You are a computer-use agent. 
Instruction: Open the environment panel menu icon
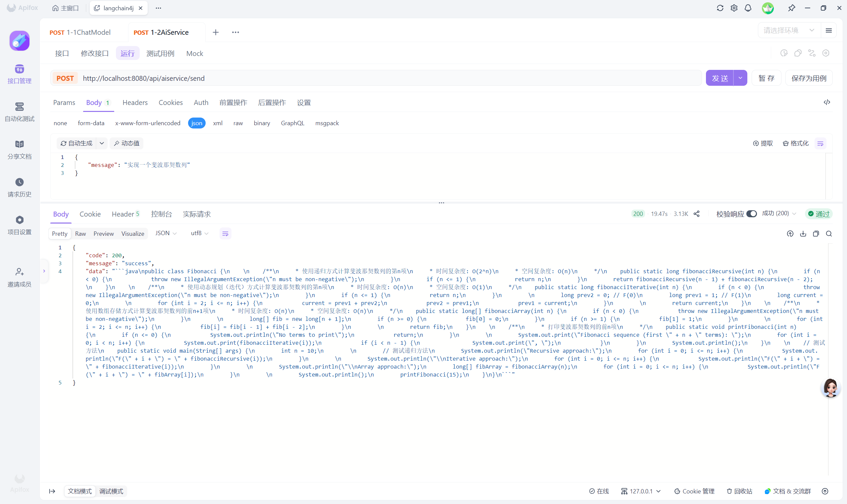pyautogui.click(x=828, y=30)
